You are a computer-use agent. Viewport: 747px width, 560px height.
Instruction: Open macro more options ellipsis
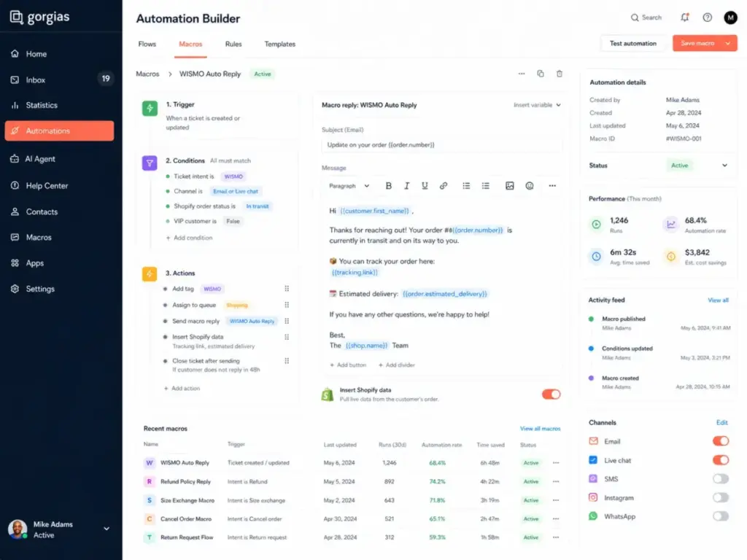522,74
